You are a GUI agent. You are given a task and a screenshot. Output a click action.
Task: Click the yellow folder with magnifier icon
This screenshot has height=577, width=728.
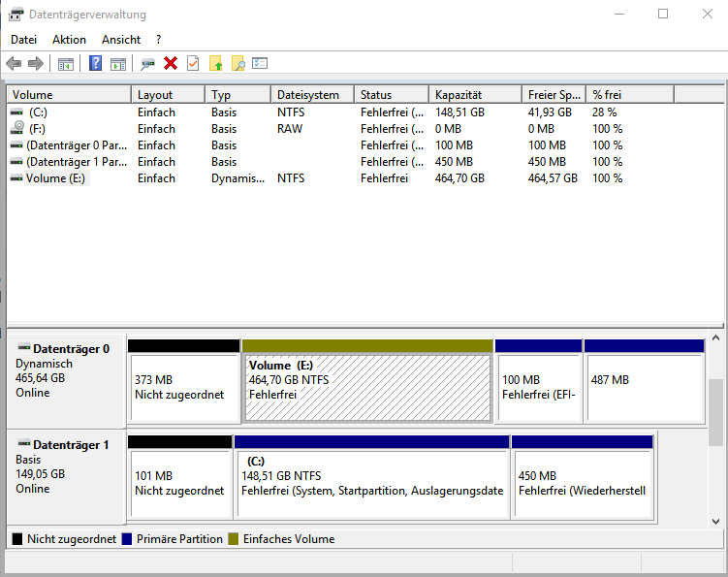(x=237, y=63)
